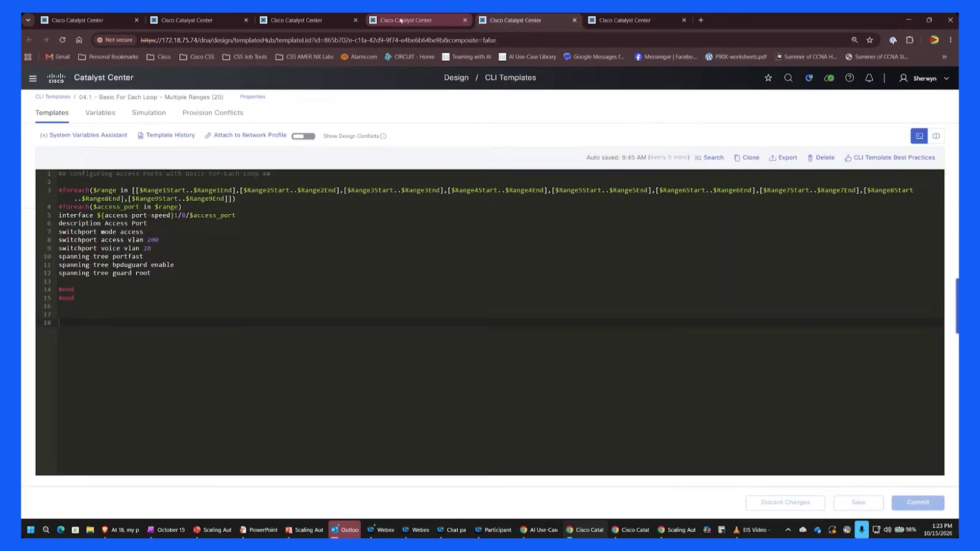Reload the browser page
Image resolution: width=980 pixels, height=551 pixels.
point(62,40)
